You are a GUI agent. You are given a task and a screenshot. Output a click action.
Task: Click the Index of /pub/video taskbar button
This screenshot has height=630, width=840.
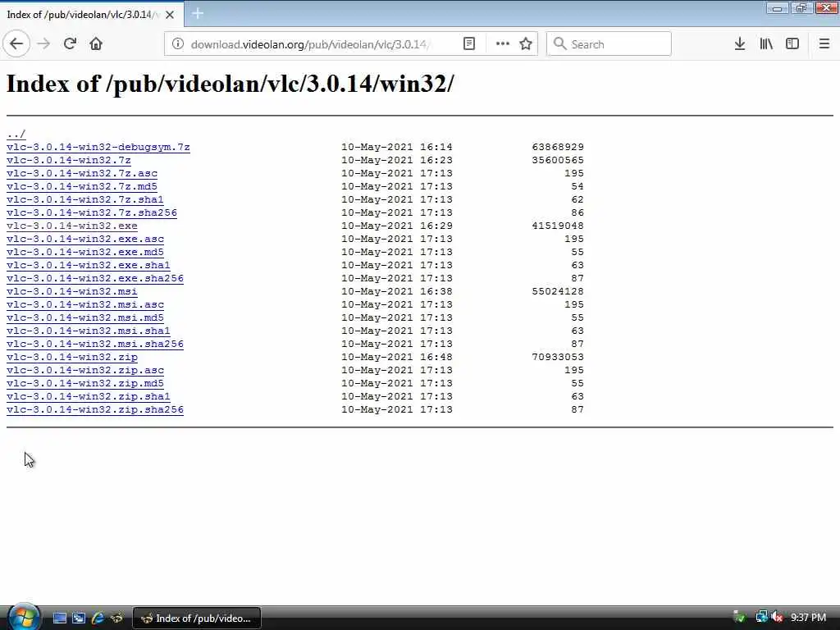tap(197, 619)
